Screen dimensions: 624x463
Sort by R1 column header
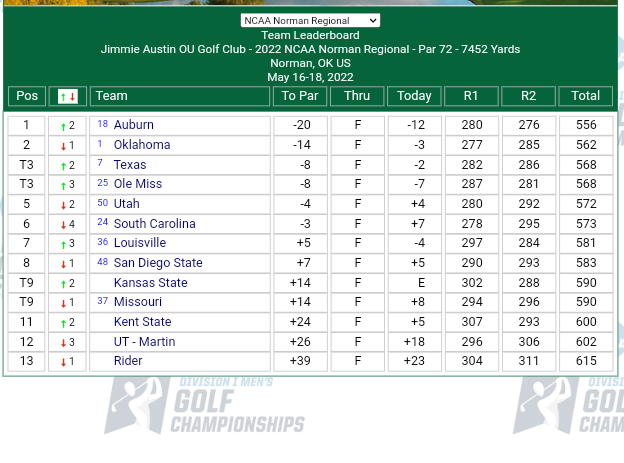471,96
